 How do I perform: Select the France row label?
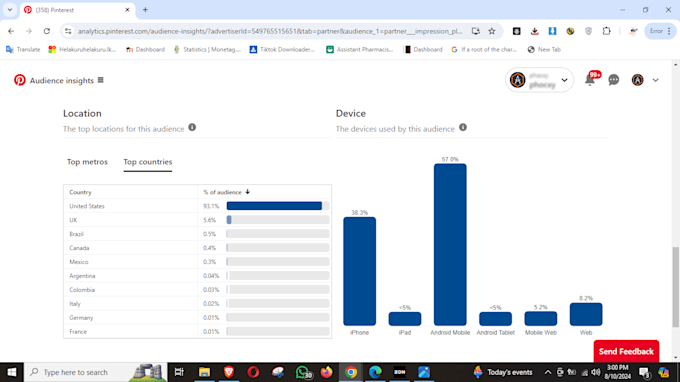[78, 332]
